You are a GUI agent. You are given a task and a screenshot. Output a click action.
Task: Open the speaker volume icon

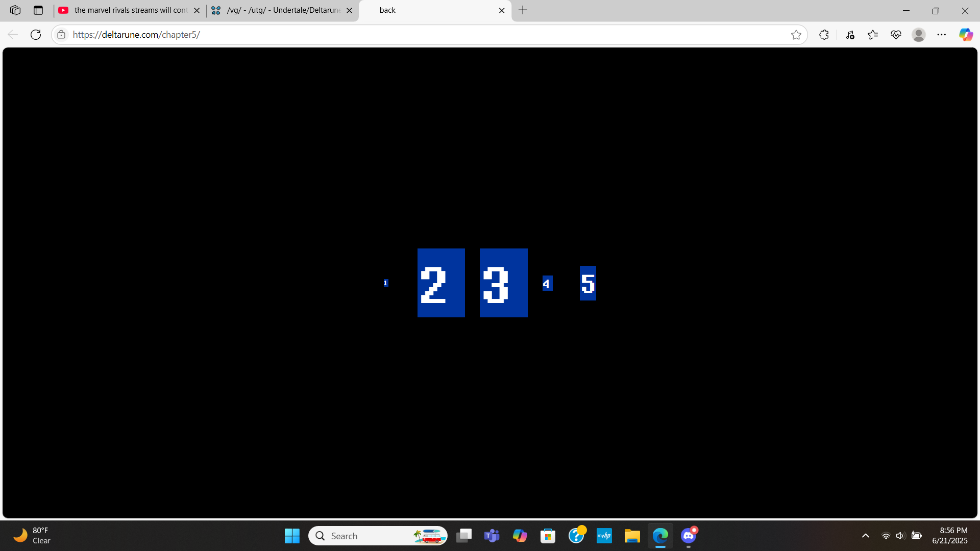tap(900, 536)
